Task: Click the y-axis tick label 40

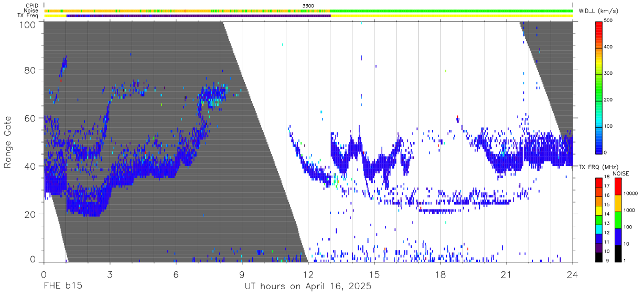Action: (x=30, y=166)
